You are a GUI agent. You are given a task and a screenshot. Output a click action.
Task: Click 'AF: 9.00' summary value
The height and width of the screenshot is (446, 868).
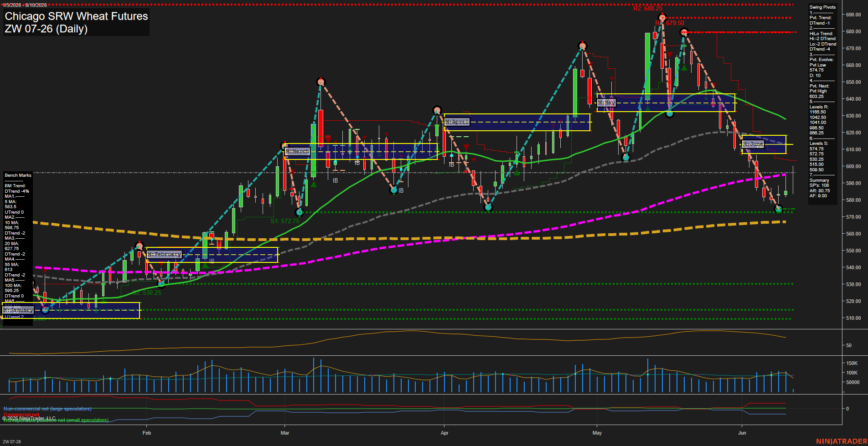point(818,196)
